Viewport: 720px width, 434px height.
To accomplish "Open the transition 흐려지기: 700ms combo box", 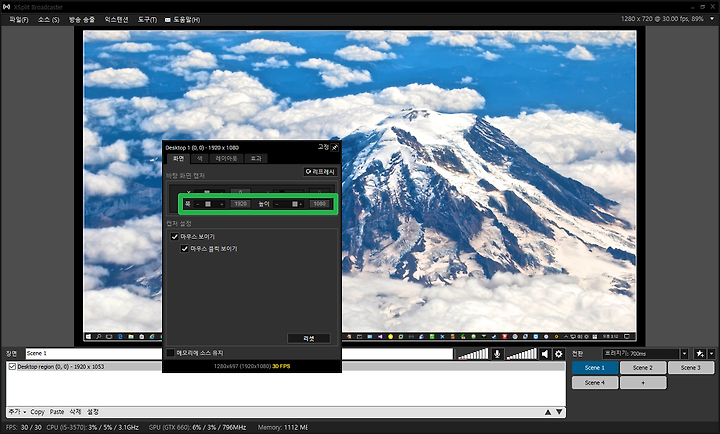I will click(641, 354).
